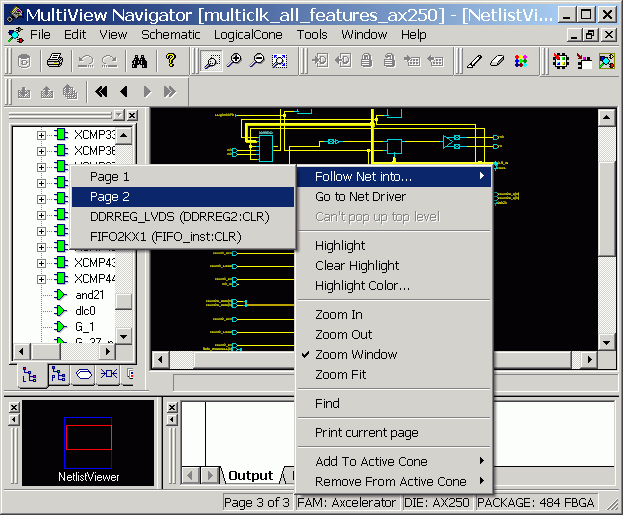Click the push down hierarchy icon
Screen dimensions: 623x515
(24, 92)
